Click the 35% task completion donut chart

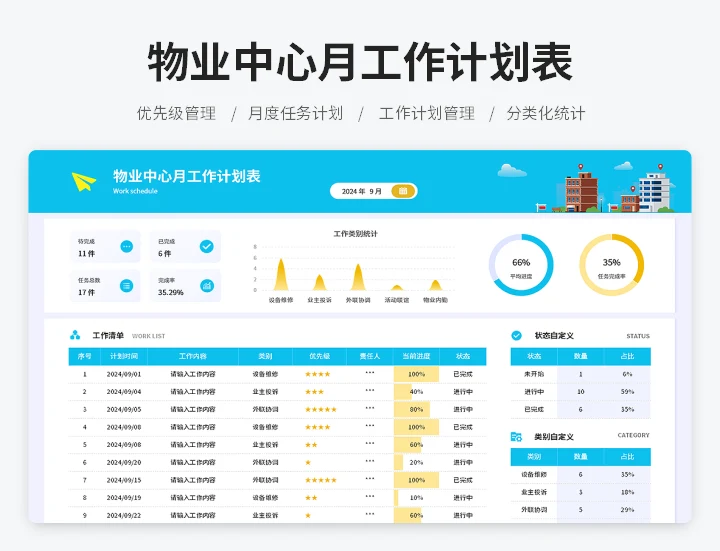click(x=612, y=265)
